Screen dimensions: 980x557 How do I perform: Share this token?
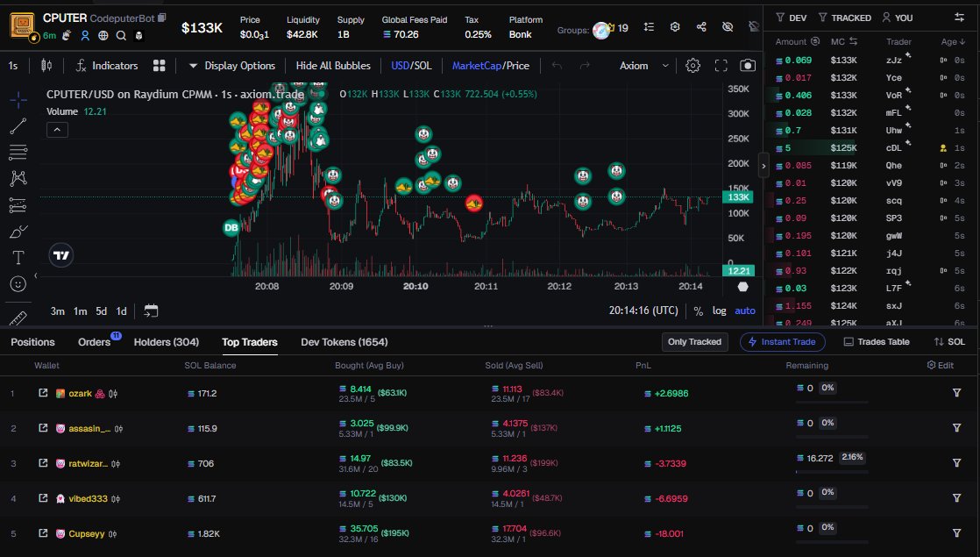coord(701,27)
